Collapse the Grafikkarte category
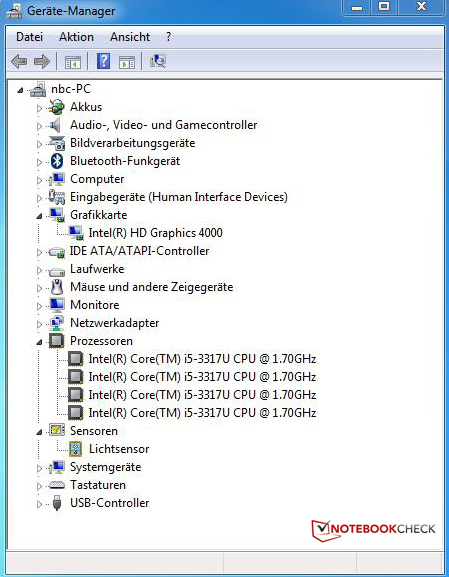The width and height of the screenshot is (449, 577). (x=39, y=216)
